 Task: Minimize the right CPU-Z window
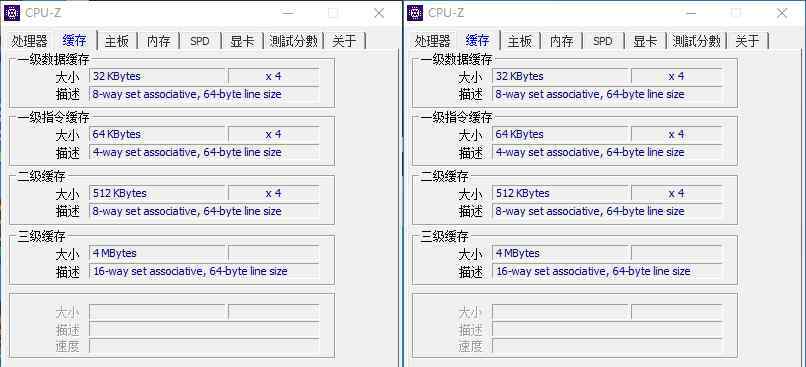point(692,13)
